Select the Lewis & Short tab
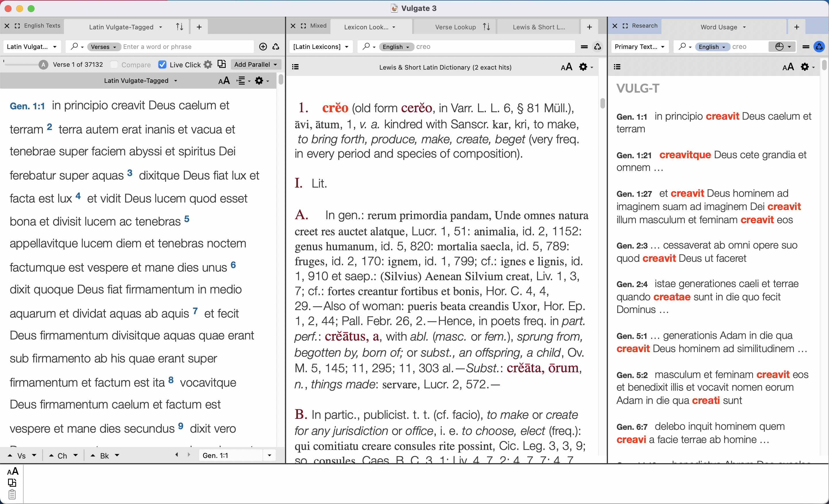 538,27
